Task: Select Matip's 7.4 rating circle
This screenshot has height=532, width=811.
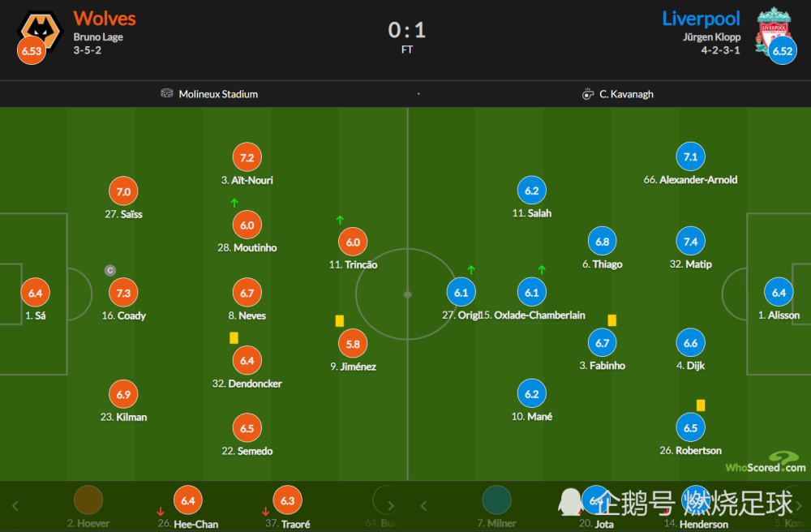Action: [x=690, y=242]
